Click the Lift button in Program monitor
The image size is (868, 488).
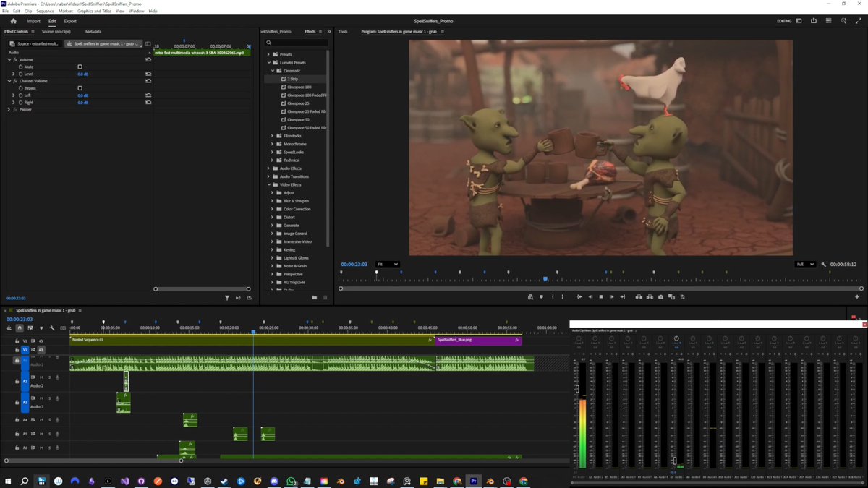pyautogui.click(x=639, y=296)
